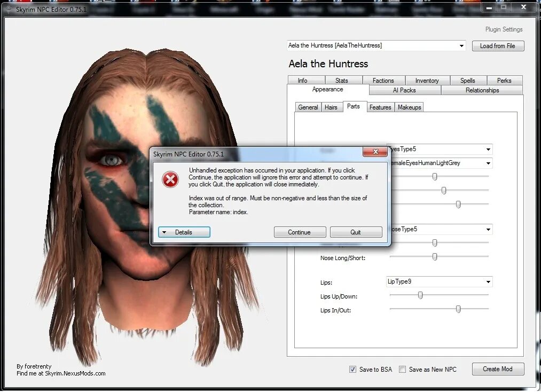Screen dimensions: 541x392
Task: Close the error dialog with the X button
Action: (375, 152)
